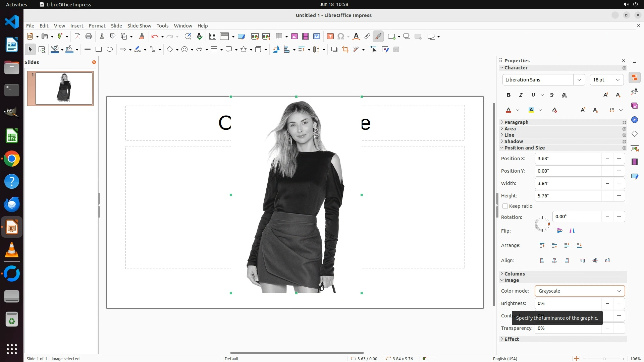Open the Slide Show menu
The image size is (644, 362).
point(139,26)
